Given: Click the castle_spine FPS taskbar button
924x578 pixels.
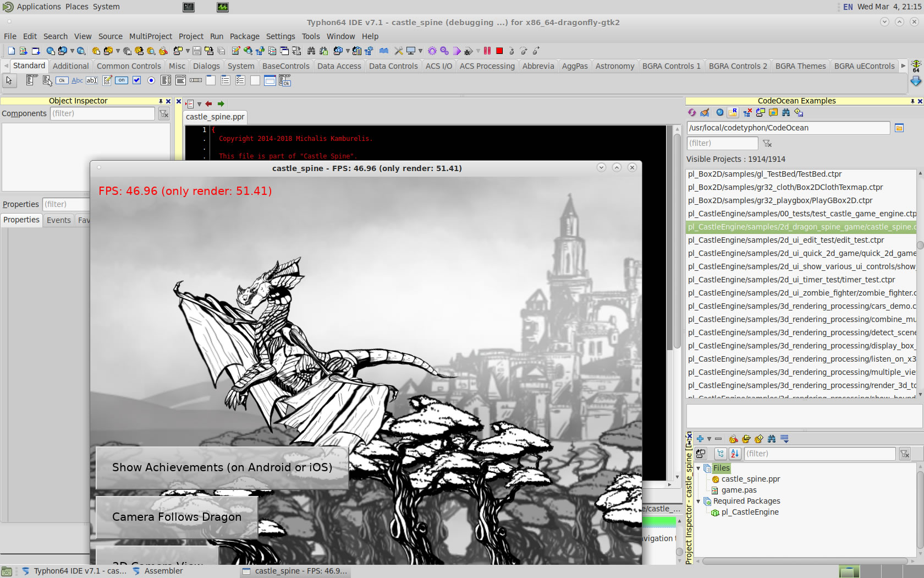Looking at the screenshot, I should 295,571.
